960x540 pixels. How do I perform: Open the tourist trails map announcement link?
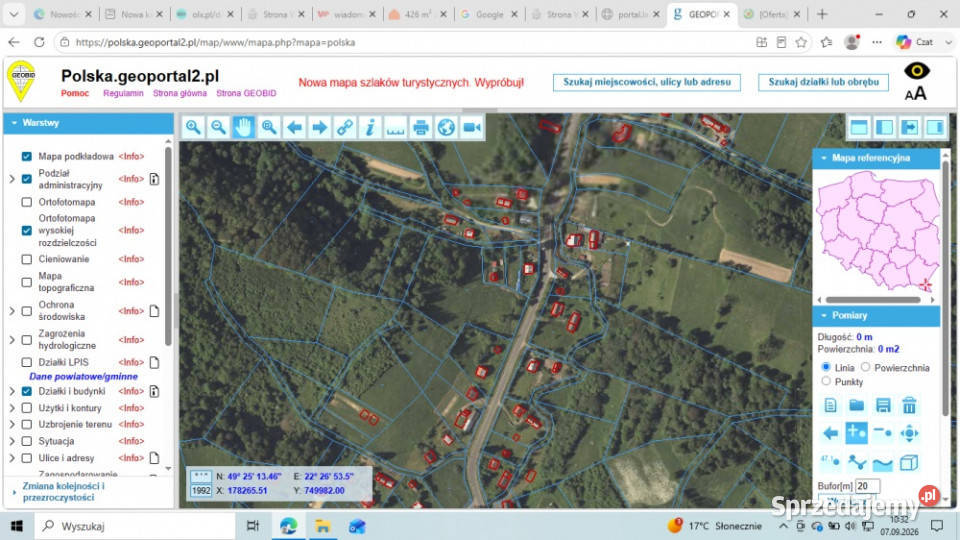pyautogui.click(x=411, y=83)
